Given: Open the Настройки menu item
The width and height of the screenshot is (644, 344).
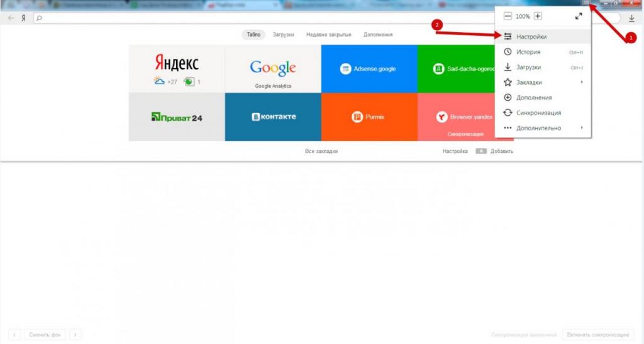Looking at the screenshot, I should click(543, 36).
